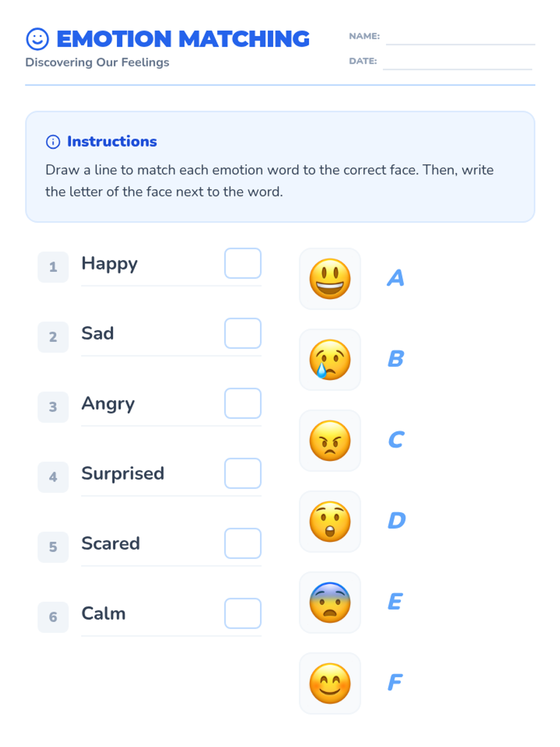Click the answer box next to Scared
Screen dimensions: 560x747
[243, 543]
